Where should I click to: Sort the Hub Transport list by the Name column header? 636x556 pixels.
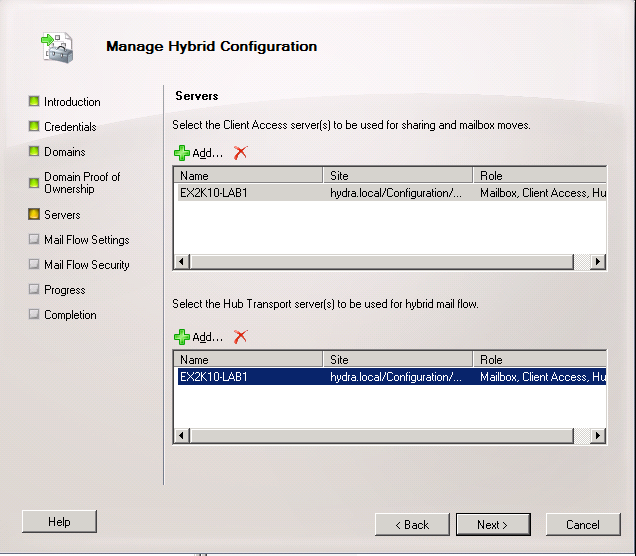pyautogui.click(x=249, y=360)
